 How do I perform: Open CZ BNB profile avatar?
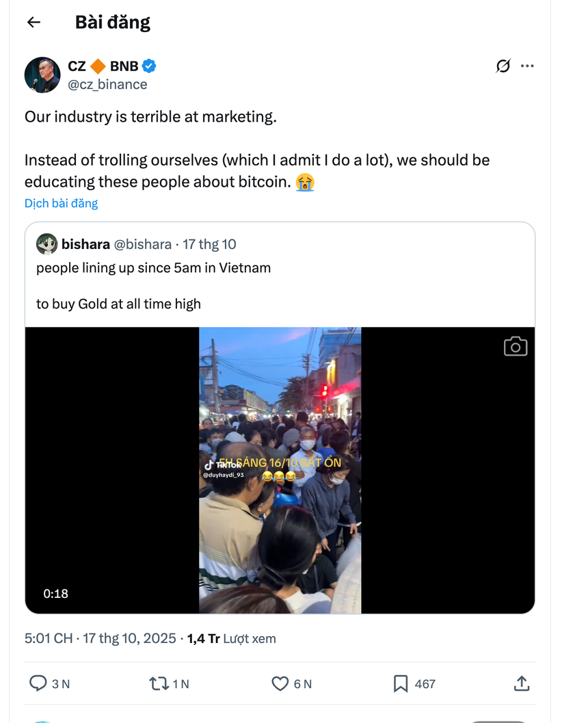tap(42, 75)
